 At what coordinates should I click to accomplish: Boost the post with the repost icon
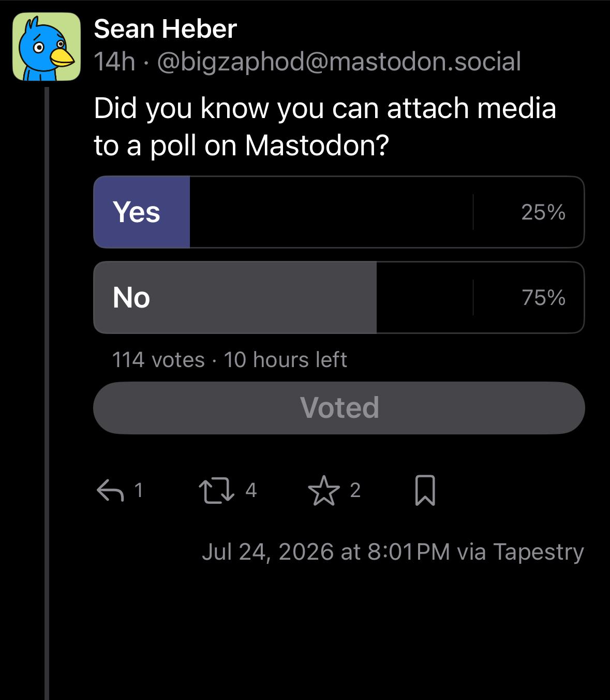click(217, 490)
